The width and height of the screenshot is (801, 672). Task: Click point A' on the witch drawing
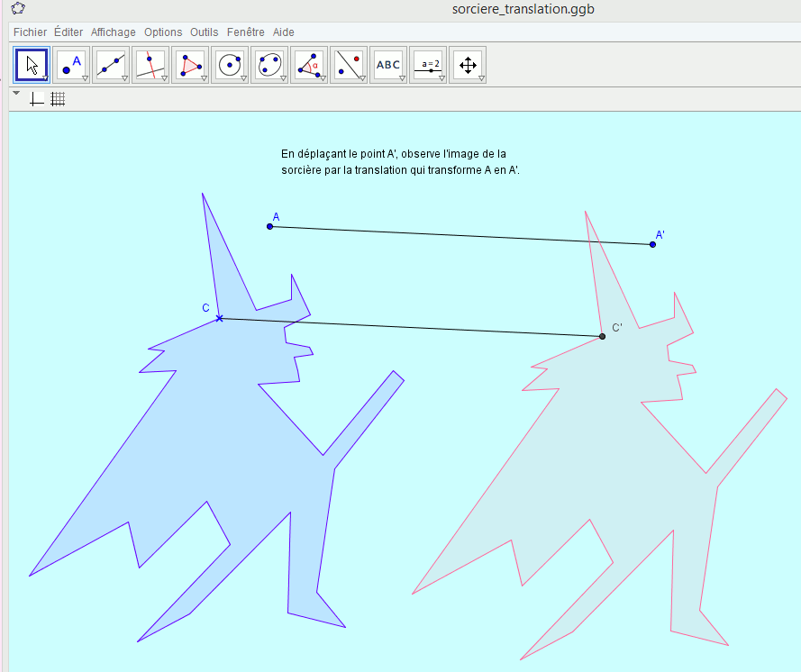click(x=651, y=244)
